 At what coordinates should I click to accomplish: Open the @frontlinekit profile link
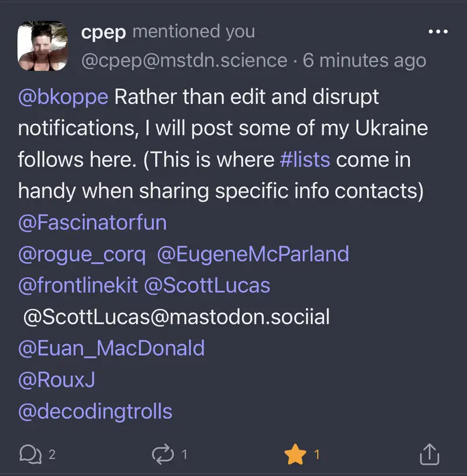coord(78,285)
